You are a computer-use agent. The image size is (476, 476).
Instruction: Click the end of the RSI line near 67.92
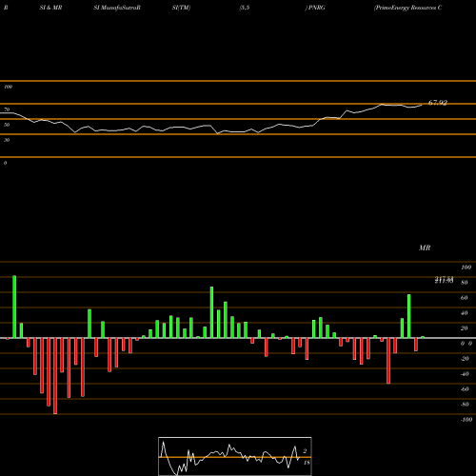click(x=422, y=105)
